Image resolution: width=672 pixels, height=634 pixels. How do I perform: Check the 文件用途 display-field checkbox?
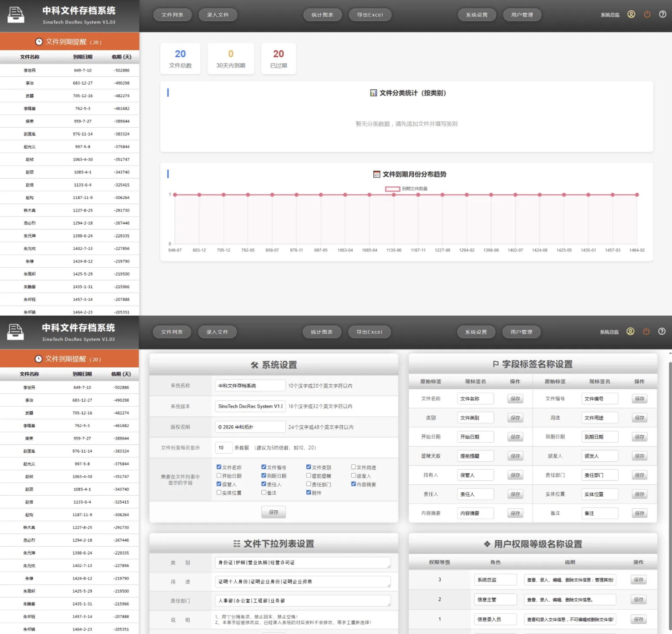pyautogui.click(x=353, y=467)
